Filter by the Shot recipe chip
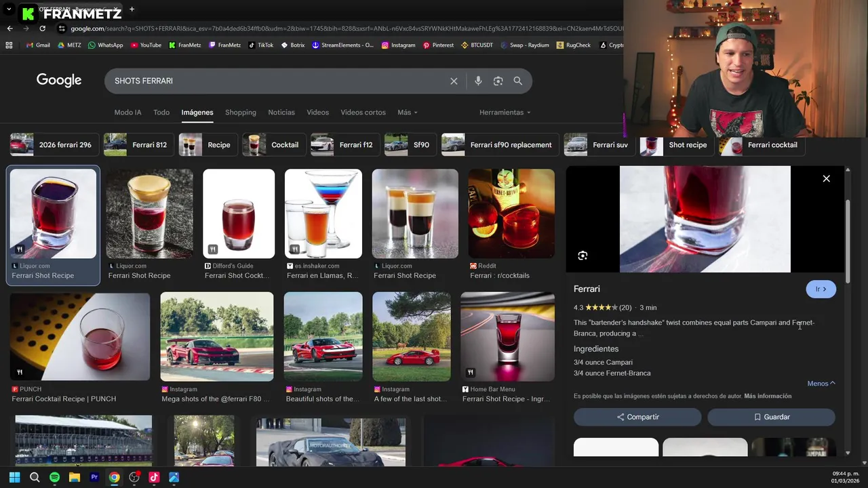Viewport: 868px width, 488px height. (676, 145)
